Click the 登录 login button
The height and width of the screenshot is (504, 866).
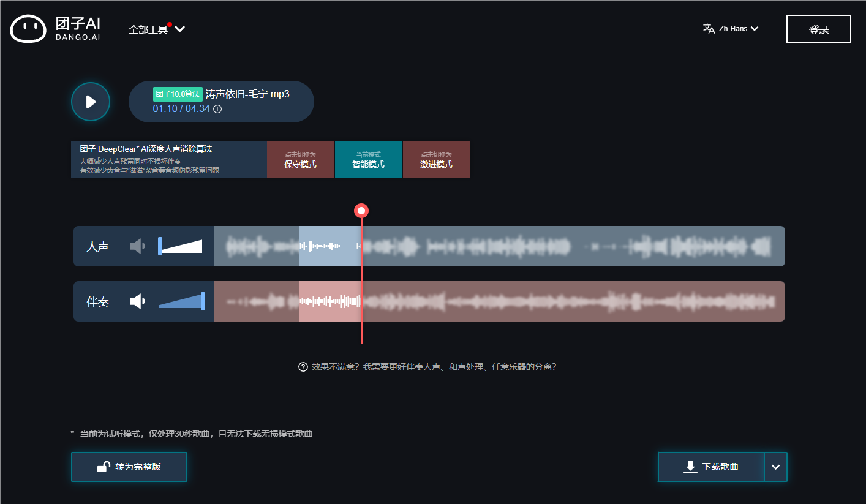point(818,29)
